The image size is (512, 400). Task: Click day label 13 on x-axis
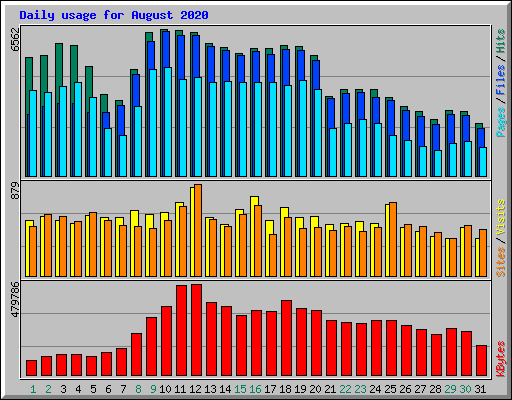(x=210, y=389)
